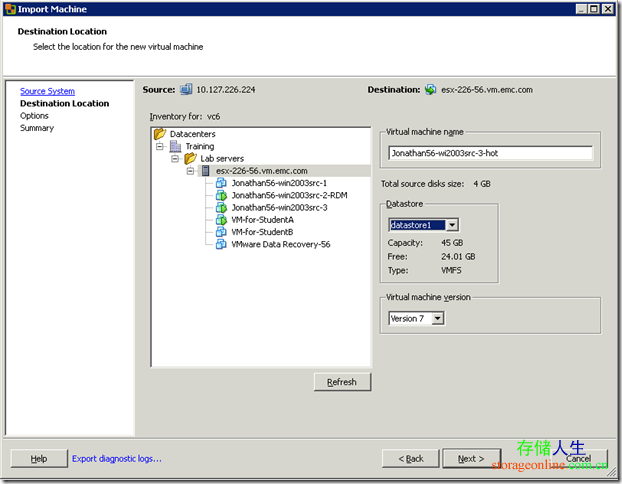
Task: Close the Import Machine window
Action: (x=608, y=9)
